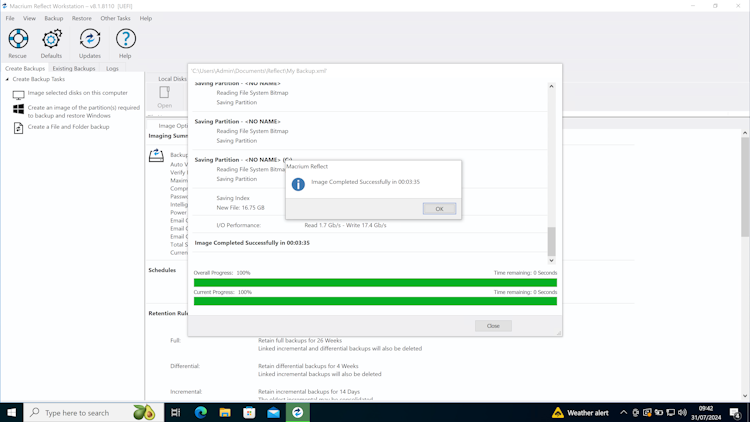Click the info icon in Macrium Reflect dialog

[x=298, y=184]
